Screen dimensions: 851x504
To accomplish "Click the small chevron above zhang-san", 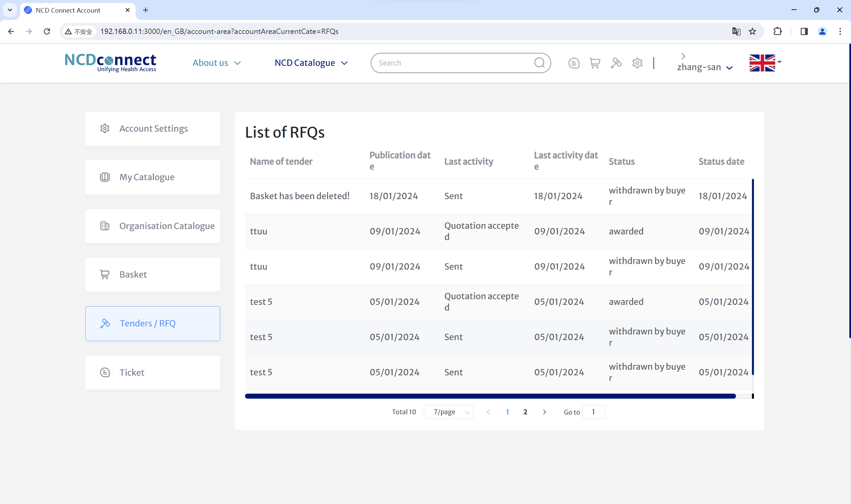I will 683,56.
